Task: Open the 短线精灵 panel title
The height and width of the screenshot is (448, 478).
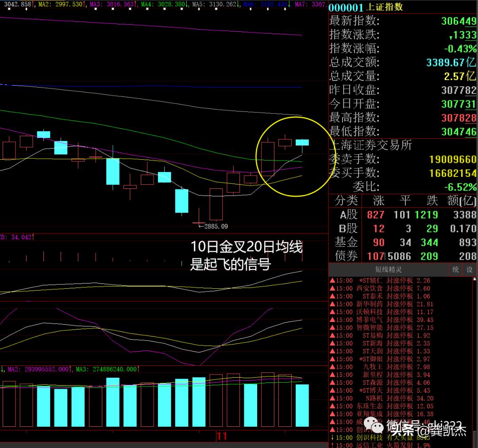Action: (x=389, y=269)
